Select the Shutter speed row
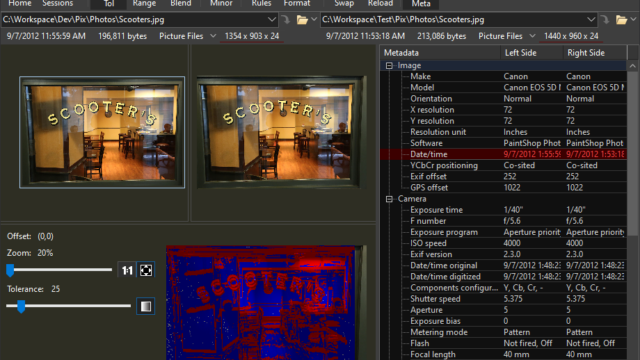 (x=504, y=299)
